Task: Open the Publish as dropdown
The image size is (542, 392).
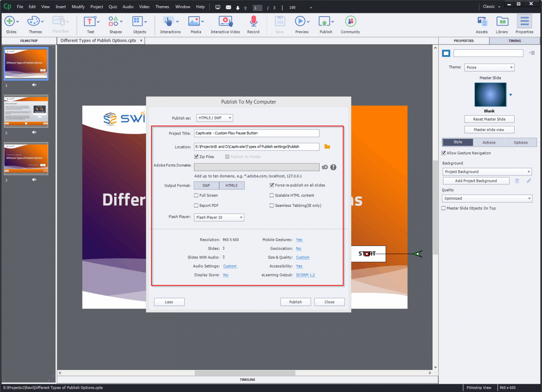Action: 215,118
